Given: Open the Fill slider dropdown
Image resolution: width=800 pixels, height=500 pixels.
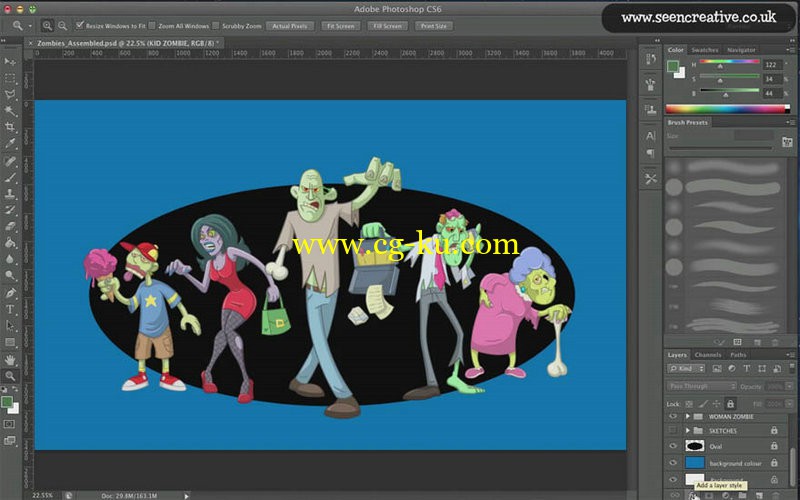Looking at the screenshot, I should (x=789, y=404).
